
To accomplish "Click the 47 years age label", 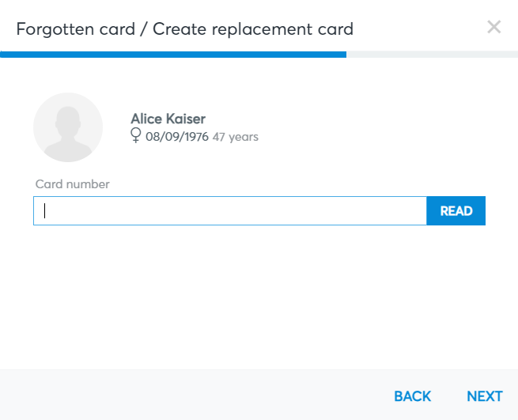I will coord(235,137).
